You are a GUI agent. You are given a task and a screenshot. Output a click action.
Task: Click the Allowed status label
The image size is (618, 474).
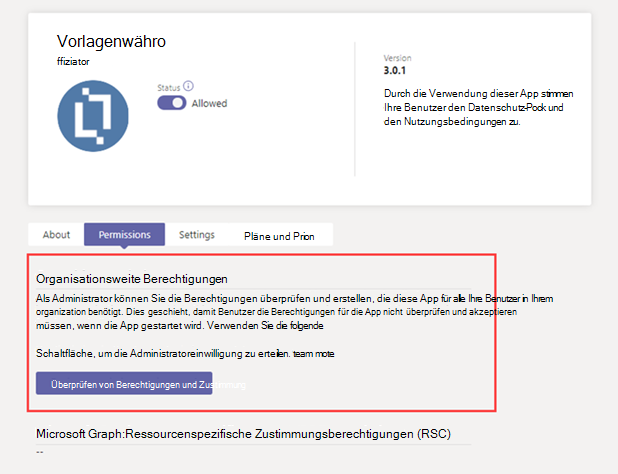(x=209, y=103)
